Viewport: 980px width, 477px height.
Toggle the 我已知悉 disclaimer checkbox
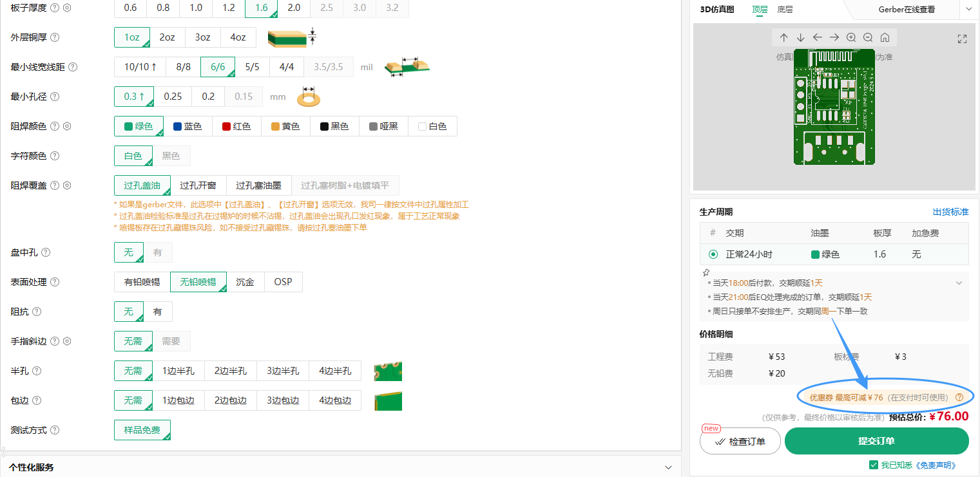click(x=874, y=465)
